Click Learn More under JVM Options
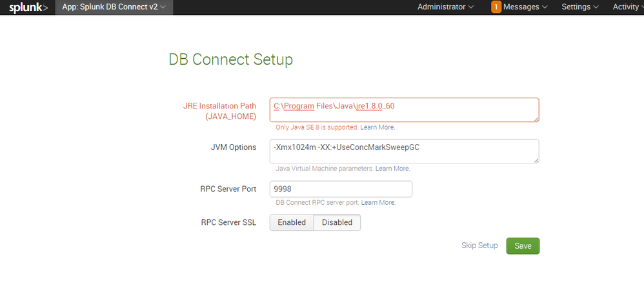The width and height of the screenshot is (644, 294). (x=392, y=169)
